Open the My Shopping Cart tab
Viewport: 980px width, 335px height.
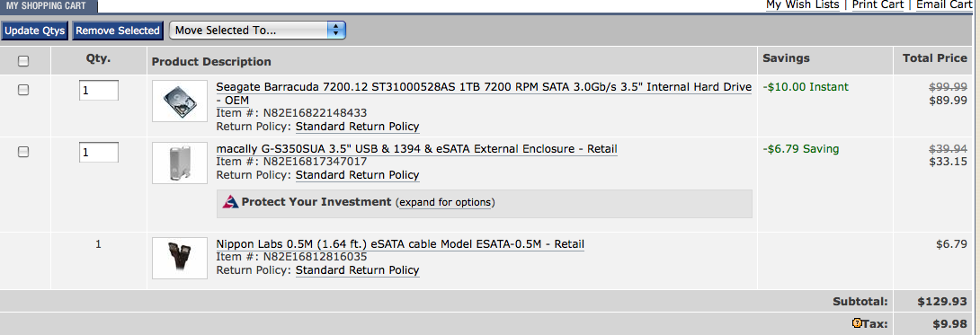pos(49,5)
